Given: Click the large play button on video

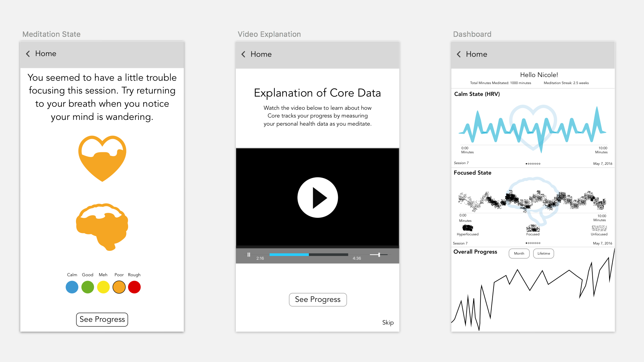Looking at the screenshot, I should [318, 198].
